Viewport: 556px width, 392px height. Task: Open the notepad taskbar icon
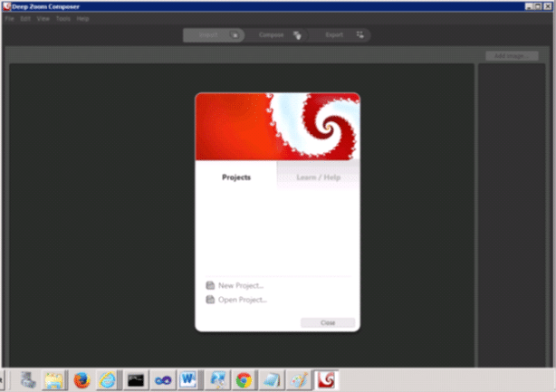tap(272, 380)
